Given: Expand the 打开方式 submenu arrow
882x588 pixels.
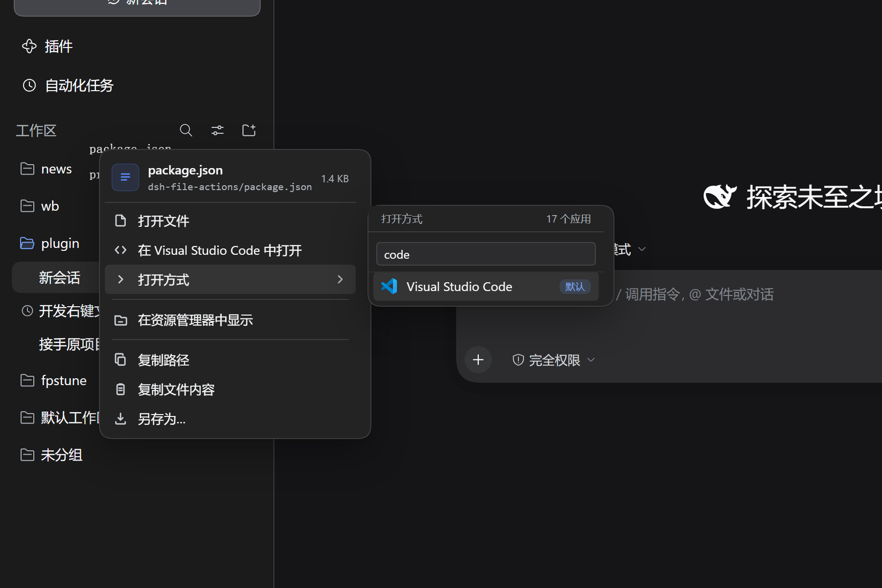Looking at the screenshot, I should pos(340,279).
